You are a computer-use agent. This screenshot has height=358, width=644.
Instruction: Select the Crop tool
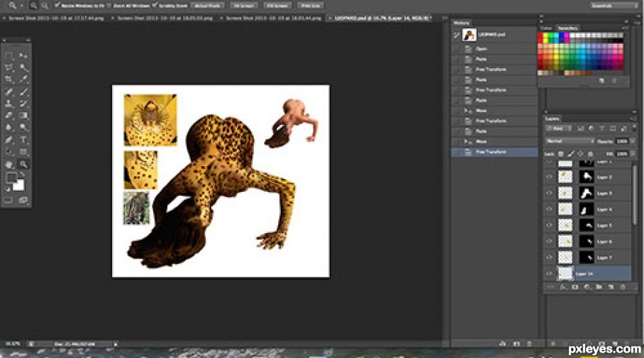[9, 79]
